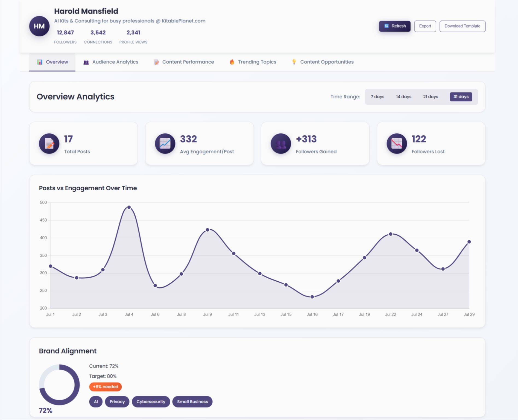Choose the 21 days time range
Screen dimensions: 518x420
(431, 97)
